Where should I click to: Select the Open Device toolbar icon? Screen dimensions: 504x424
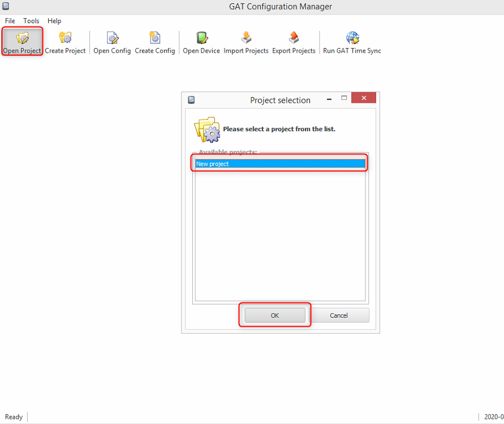click(x=201, y=38)
